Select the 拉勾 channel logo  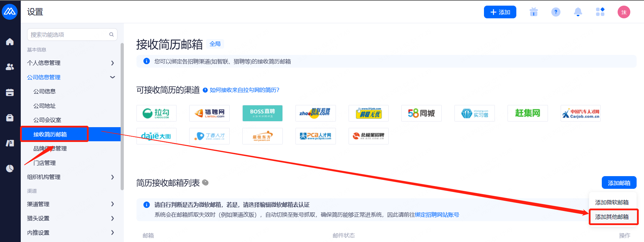tap(157, 113)
